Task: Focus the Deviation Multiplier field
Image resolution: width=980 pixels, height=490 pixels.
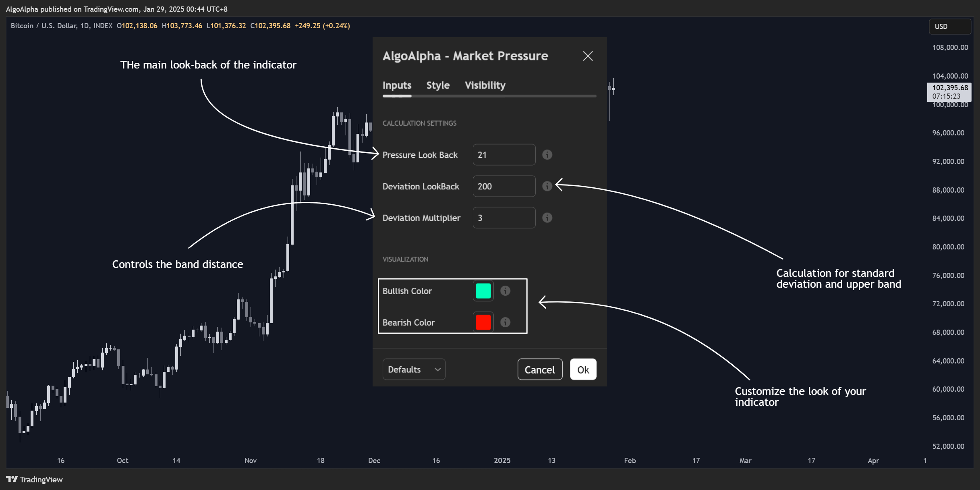Action: point(504,218)
